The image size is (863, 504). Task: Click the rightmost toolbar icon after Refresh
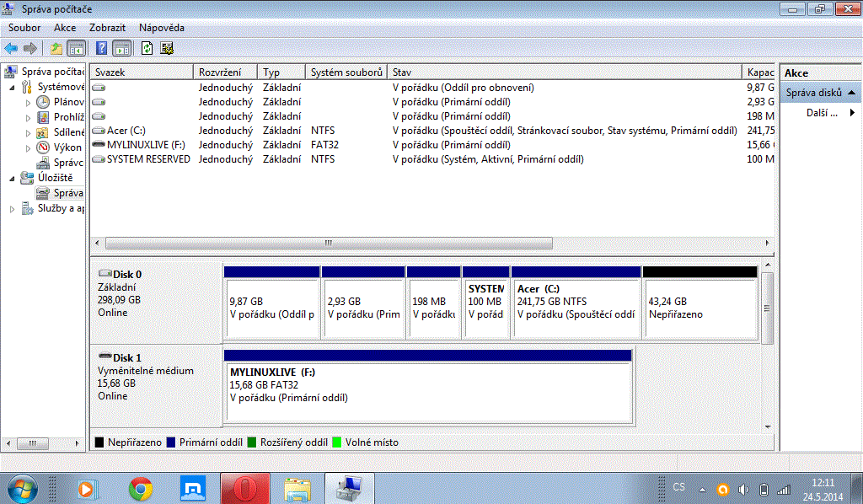pos(167,48)
